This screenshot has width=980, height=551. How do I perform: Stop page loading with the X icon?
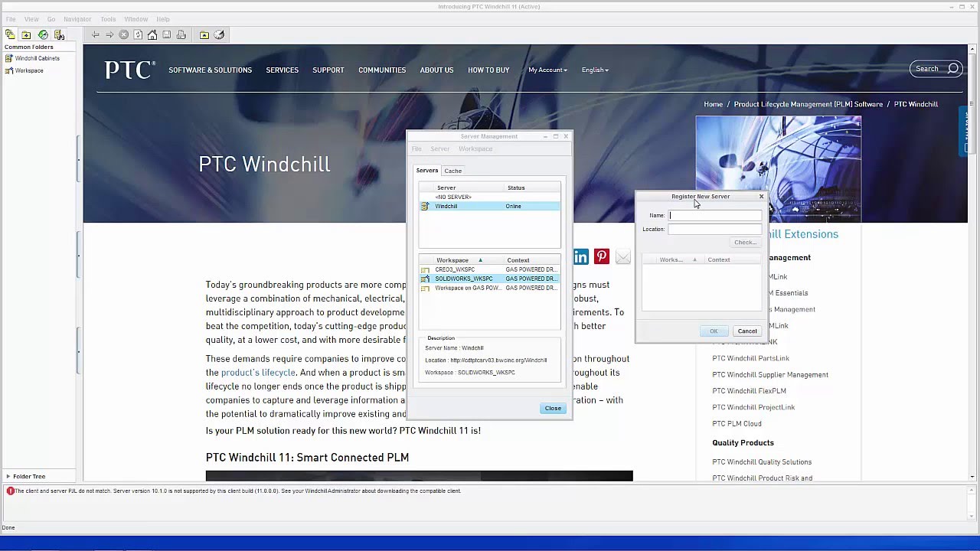pyautogui.click(x=123, y=34)
